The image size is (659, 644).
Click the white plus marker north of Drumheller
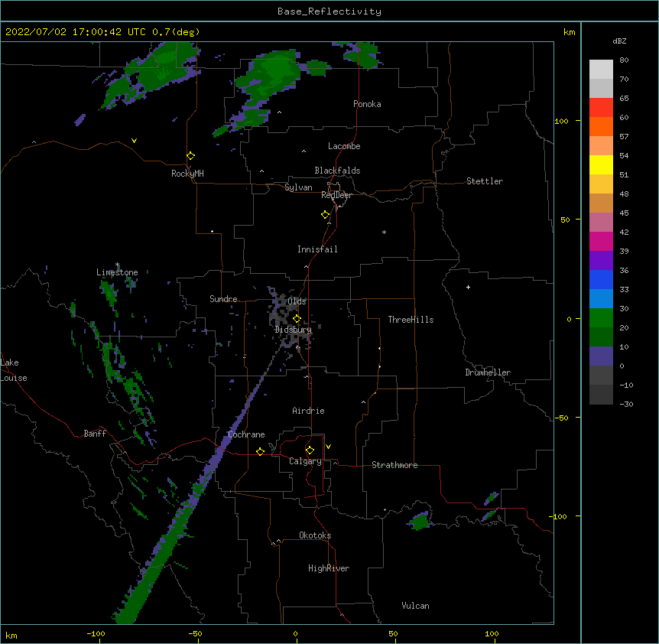coord(468,287)
